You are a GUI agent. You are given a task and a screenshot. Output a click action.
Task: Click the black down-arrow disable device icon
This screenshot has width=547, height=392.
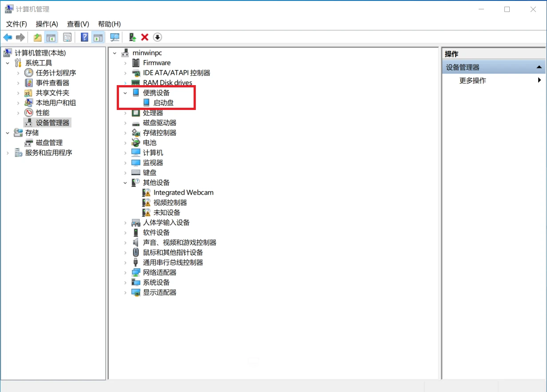click(157, 37)
